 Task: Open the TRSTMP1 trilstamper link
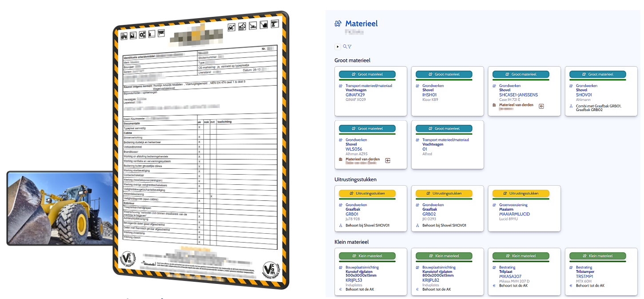pos(584,276)
